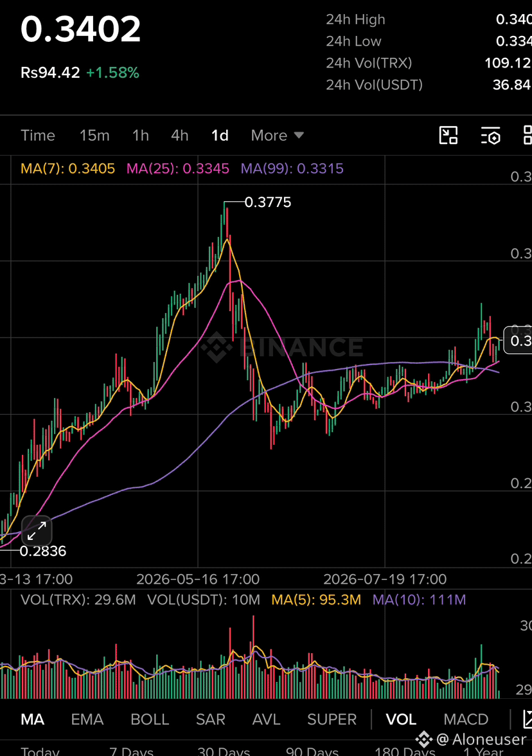Click the 0.2836 low price marker

click(43, 551)
